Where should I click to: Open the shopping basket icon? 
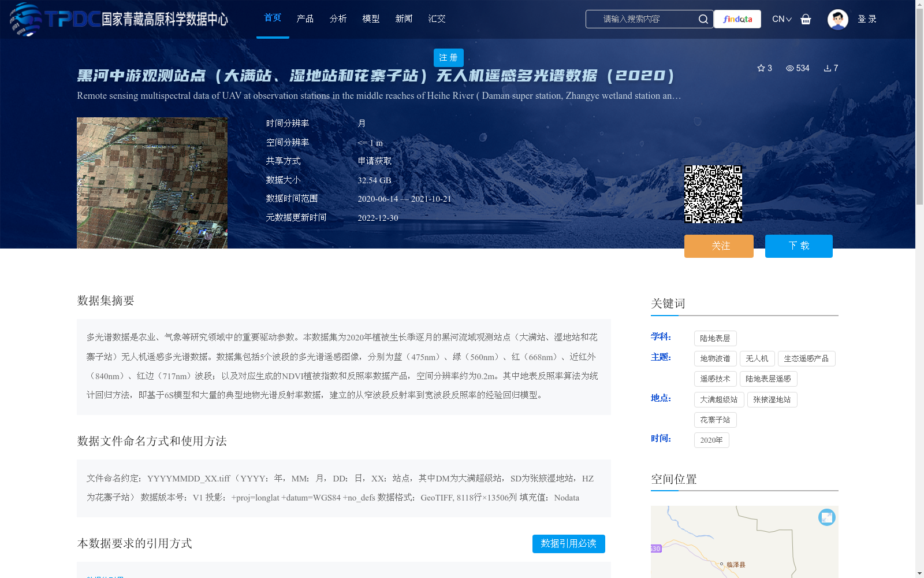(806, 19)
